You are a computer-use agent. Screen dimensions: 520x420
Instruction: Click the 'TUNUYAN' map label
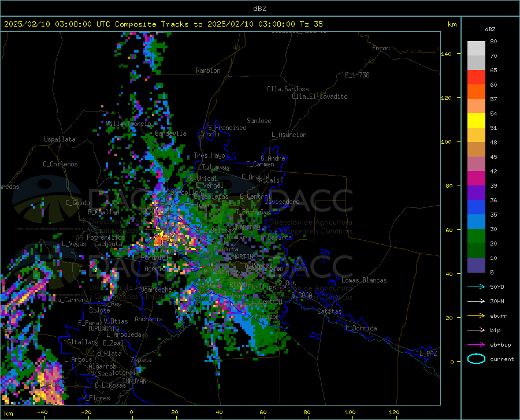coord(134,381)
